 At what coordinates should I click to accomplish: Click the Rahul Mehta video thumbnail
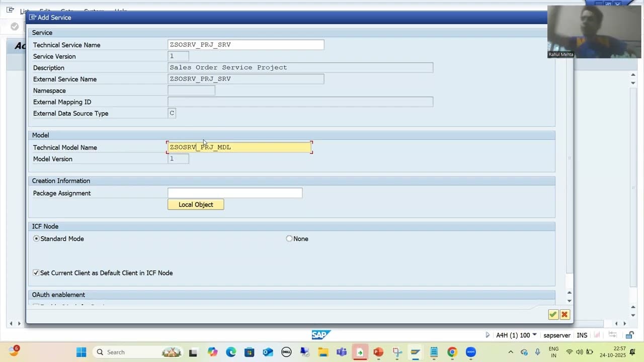click(595, 32)
